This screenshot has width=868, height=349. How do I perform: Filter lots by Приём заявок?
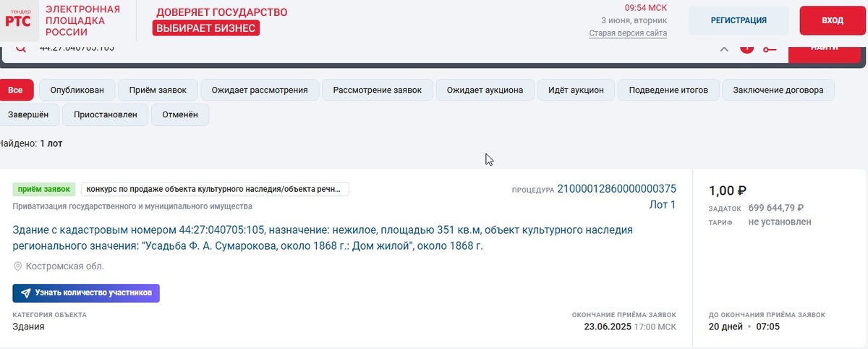(x=158, y=90)
